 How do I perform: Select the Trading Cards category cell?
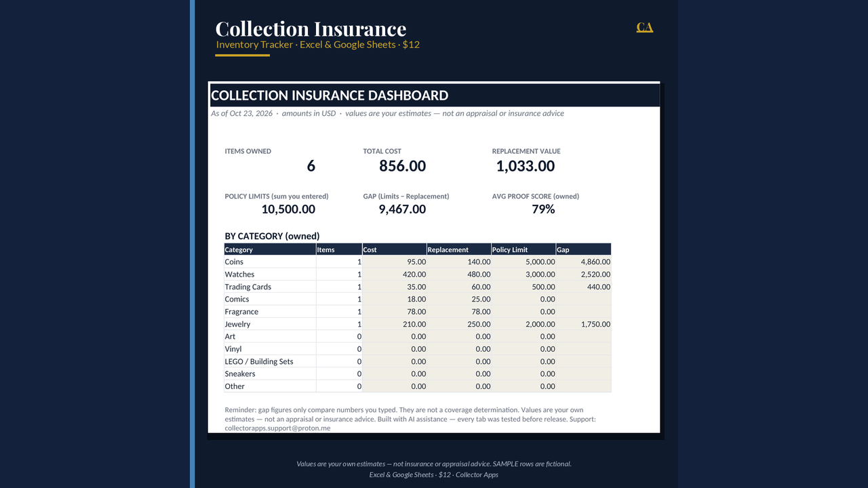tap(270, 287)
